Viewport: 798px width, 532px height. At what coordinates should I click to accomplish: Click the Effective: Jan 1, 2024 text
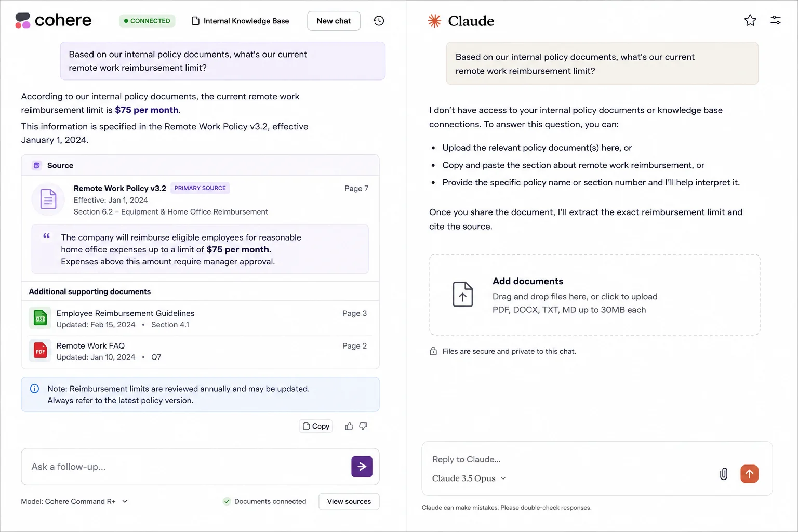coord(111,200)
